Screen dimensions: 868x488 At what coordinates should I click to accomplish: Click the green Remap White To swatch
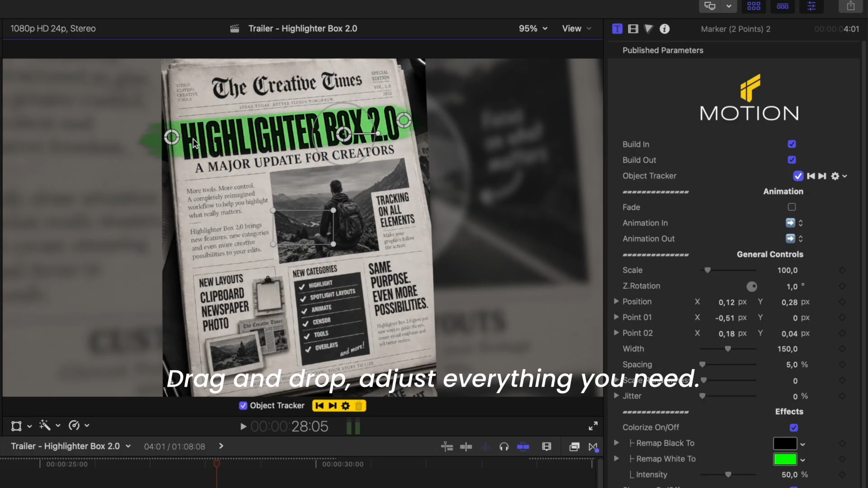(x=785, y=460)
